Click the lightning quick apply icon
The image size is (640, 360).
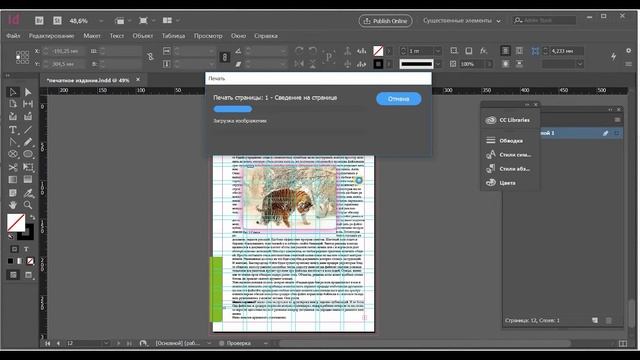[613, 56]
